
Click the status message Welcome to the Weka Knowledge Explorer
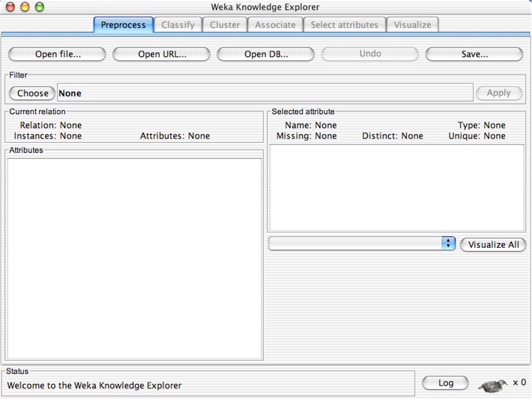94,386
